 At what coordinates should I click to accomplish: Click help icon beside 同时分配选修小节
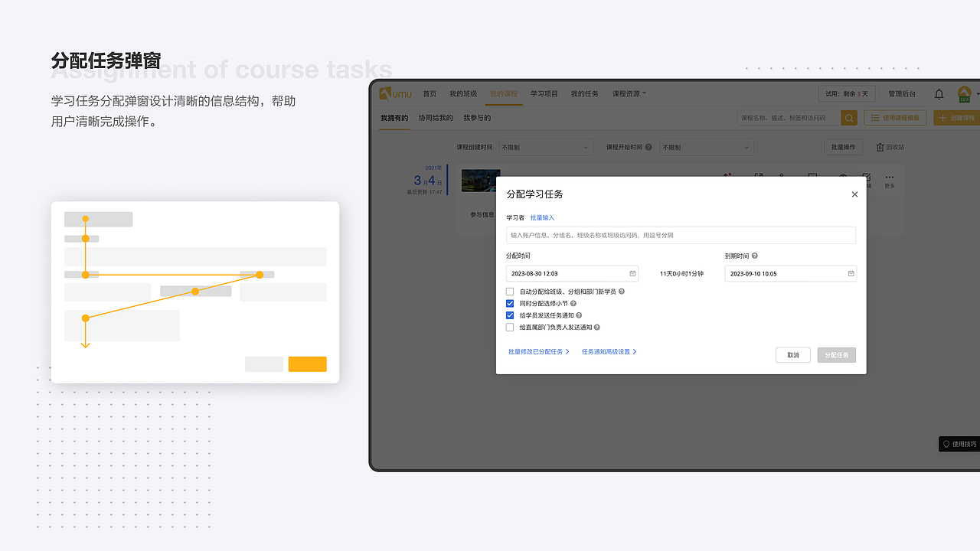pos(573,304)
